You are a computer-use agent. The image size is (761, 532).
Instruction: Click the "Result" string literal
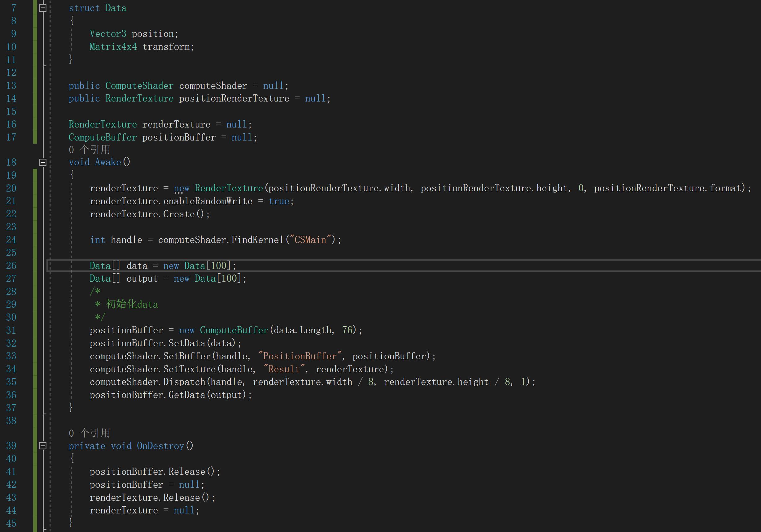(284, 369)
